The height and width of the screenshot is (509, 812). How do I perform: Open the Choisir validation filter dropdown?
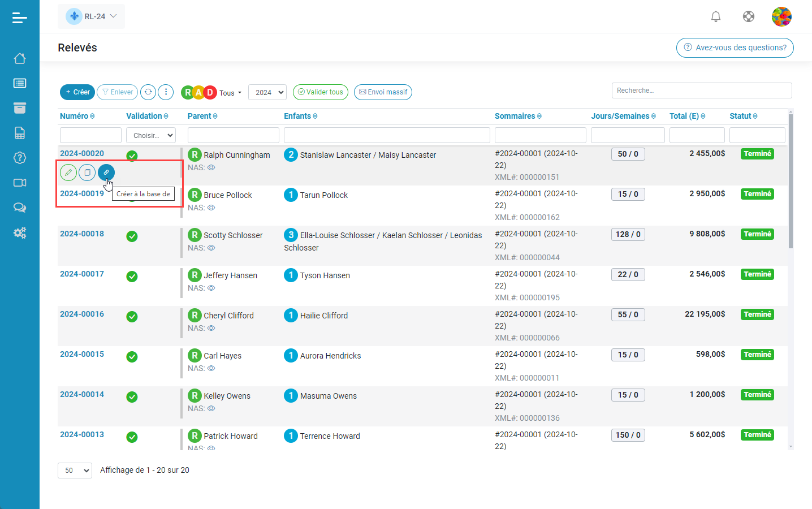click(x=151, y=135)
